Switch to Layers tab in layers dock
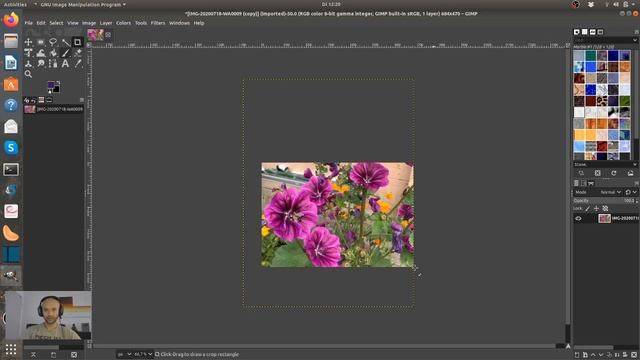640x360 pixels. pos(576,183)
